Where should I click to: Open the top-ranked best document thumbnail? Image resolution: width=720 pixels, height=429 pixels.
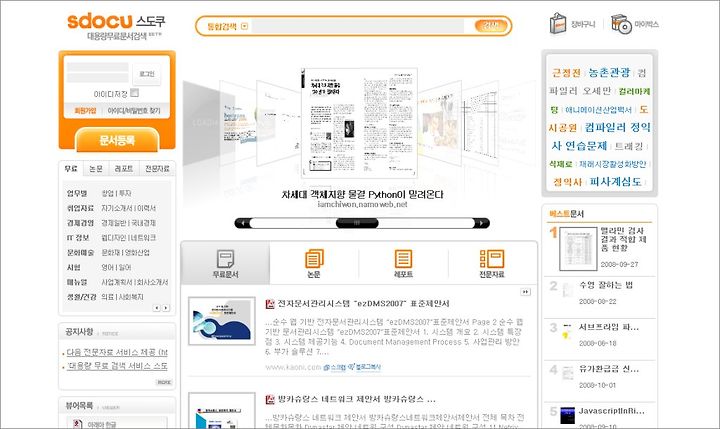pos(578,248)
